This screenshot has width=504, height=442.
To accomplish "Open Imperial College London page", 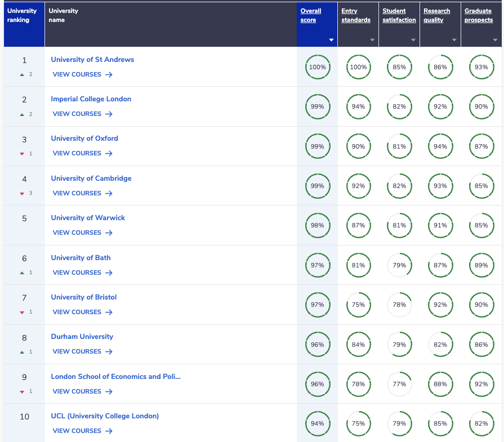I will point(91,99).
